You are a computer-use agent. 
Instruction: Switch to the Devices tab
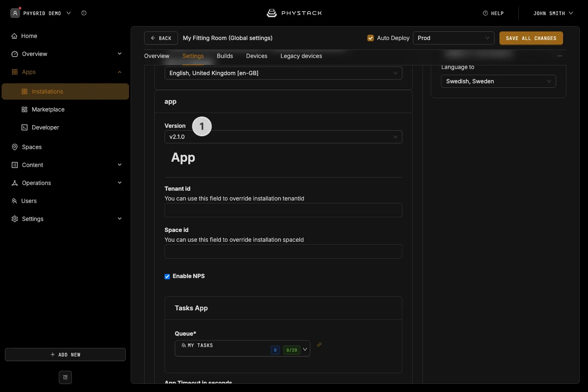(x=257, y=56)
